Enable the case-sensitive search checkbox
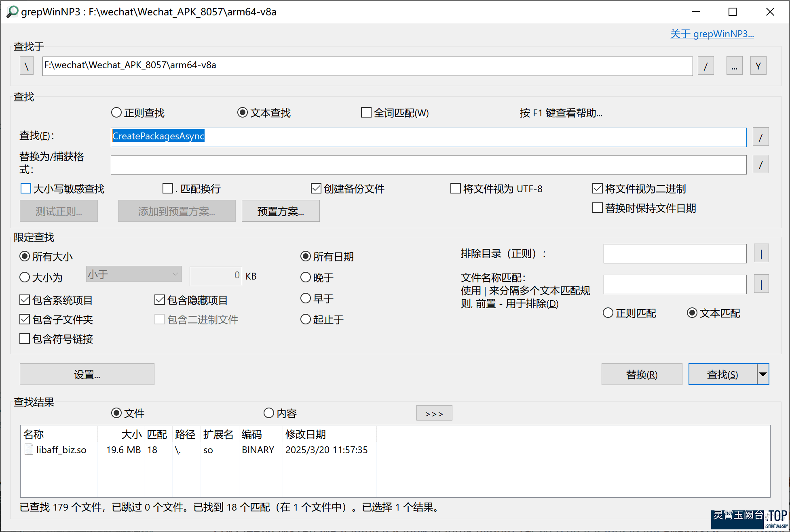 (x=26, y=189)
